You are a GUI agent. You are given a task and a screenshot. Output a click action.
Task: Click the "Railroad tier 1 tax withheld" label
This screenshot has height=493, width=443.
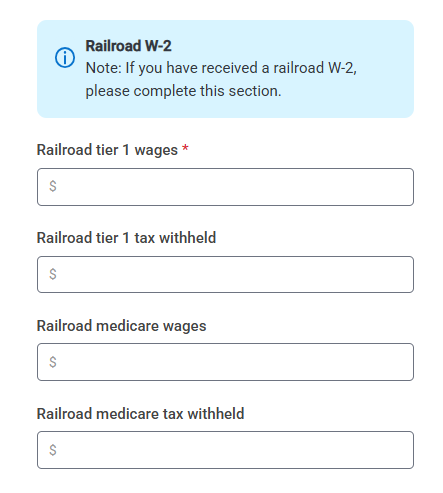coord(126,238)
